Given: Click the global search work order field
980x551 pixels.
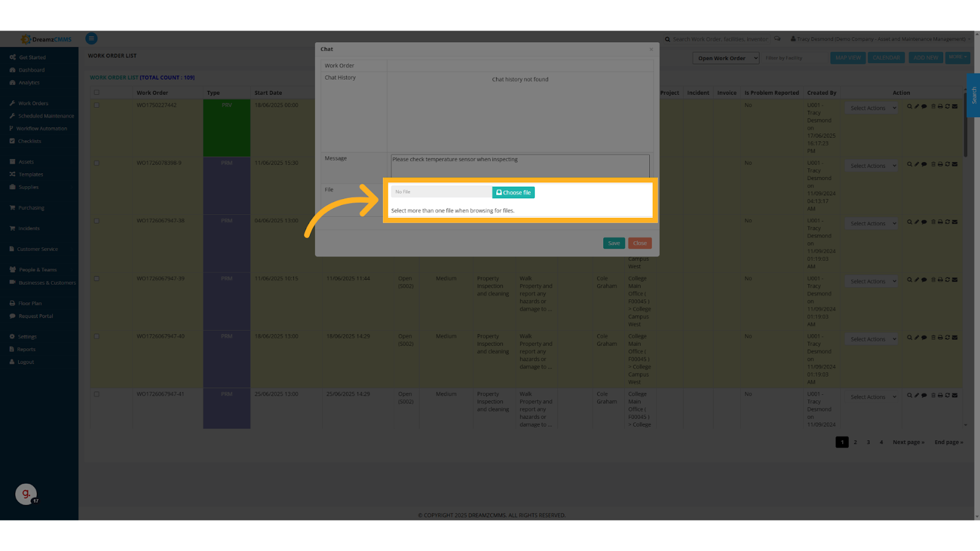Looking at the screenshot, I should 720,39.
